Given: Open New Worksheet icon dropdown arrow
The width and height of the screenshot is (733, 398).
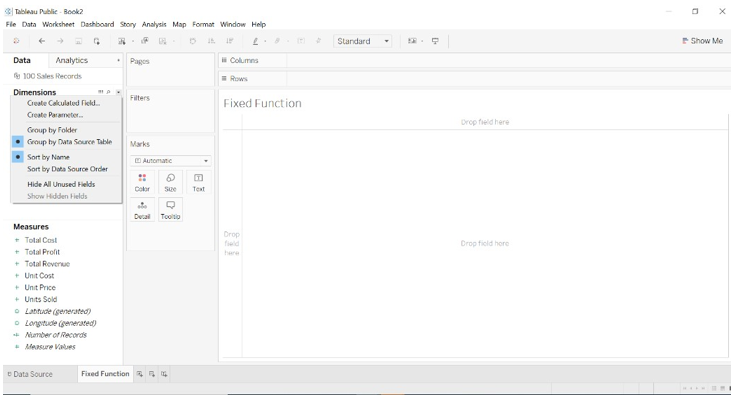Looking at the screenshot, I should pyautogui.click(x=133, y=42).
